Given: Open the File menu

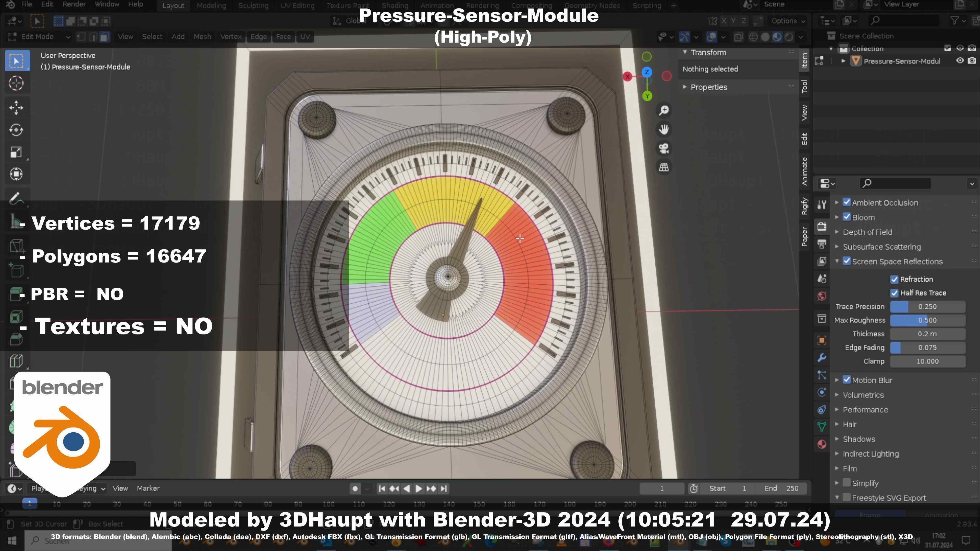Looking at the screenshot, I should point(26,4).
